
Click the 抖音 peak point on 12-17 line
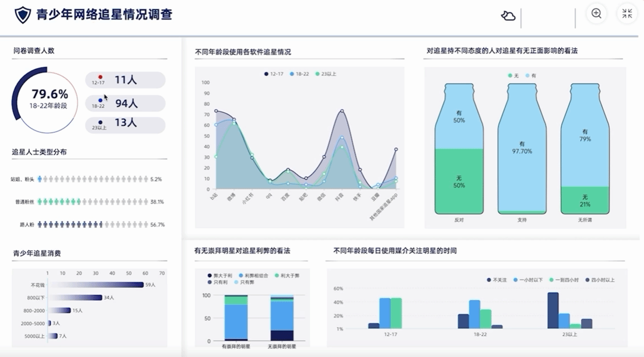[342, 111]
